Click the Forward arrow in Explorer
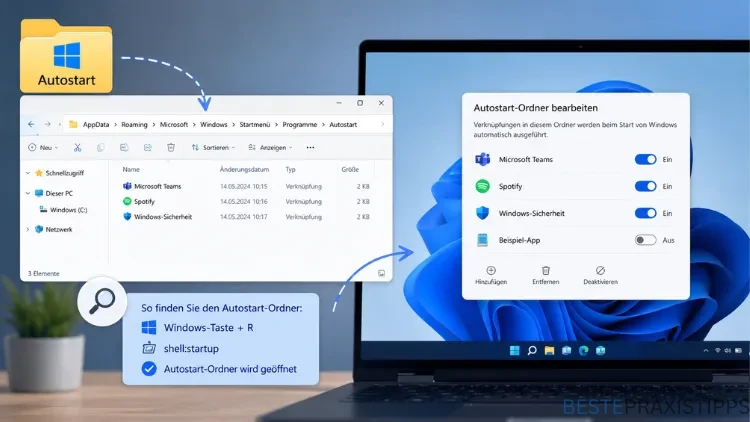Screen dimensions: 750x422 [47, 124]
